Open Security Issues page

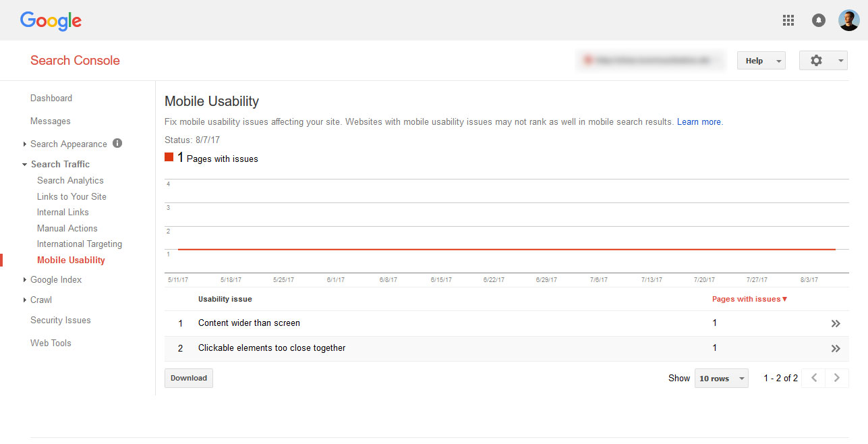(x=61, y=320)
